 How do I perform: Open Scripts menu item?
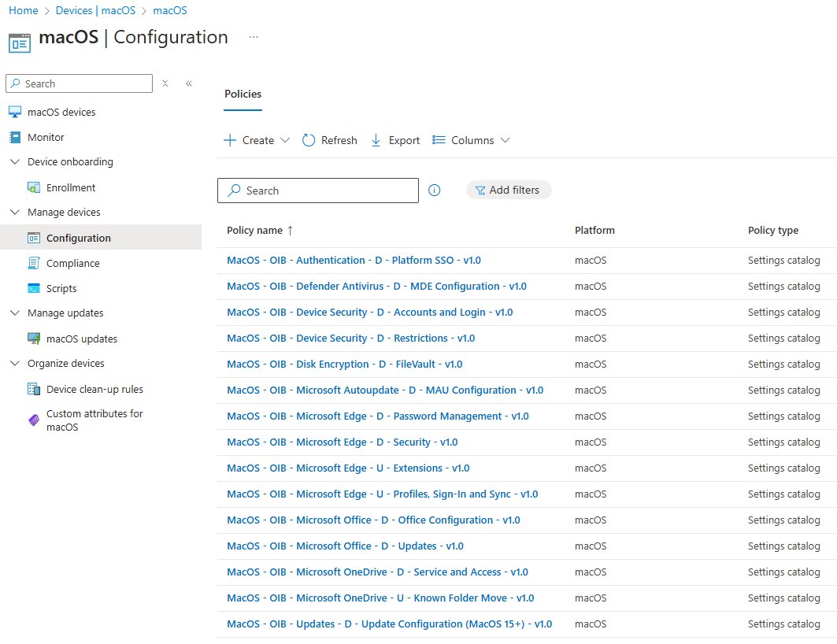coord(61,289)
